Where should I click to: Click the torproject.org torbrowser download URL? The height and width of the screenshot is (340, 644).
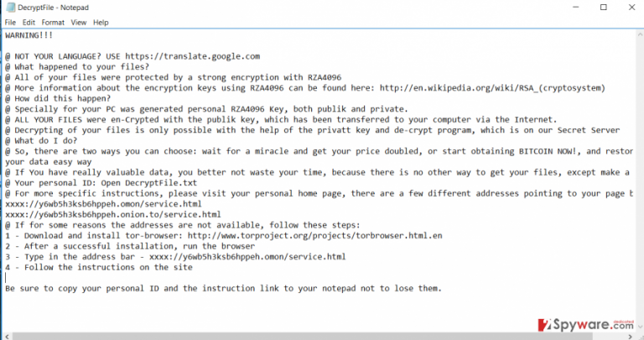(x=315, y=235)
